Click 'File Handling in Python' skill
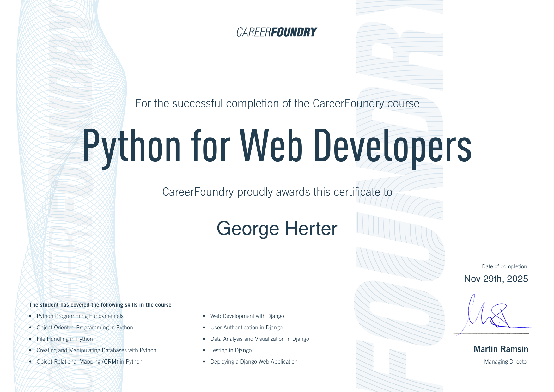554x392 pixels. [64, 339]
